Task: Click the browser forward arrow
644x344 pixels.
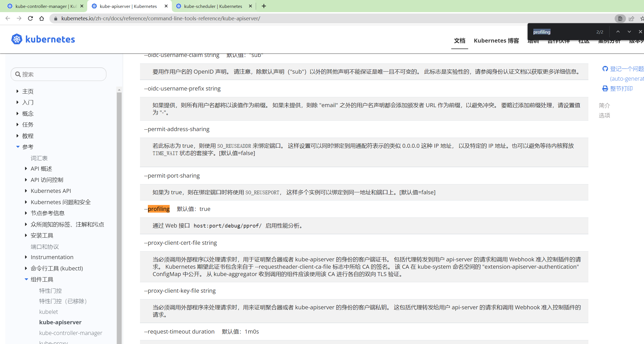Action: pos(19,18)
